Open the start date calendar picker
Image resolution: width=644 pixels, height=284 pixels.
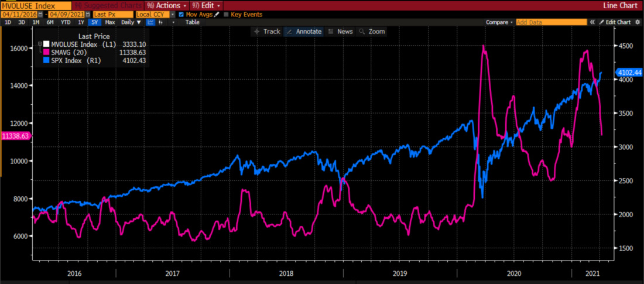coord(40,15)
